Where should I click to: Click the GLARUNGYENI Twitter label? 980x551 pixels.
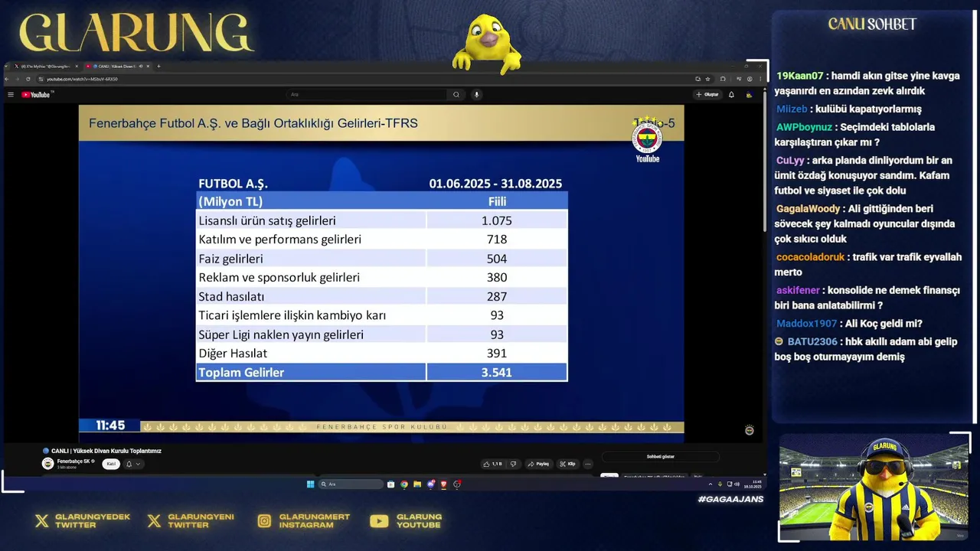201,521
